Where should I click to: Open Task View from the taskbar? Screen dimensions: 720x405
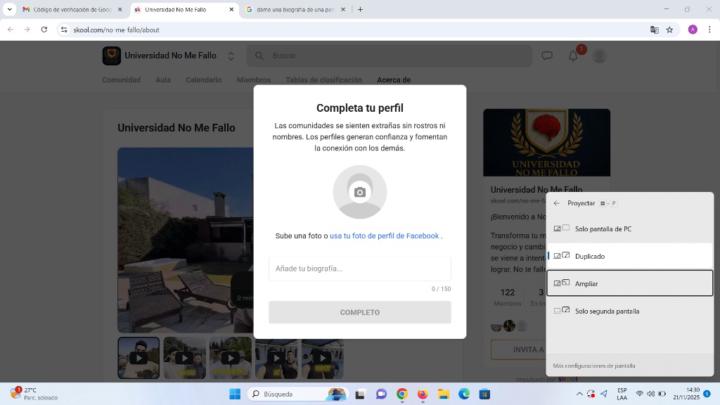(360, 394)
